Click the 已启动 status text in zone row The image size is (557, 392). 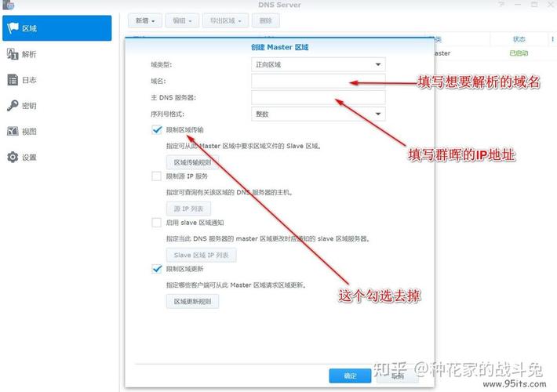pos(519,53)
